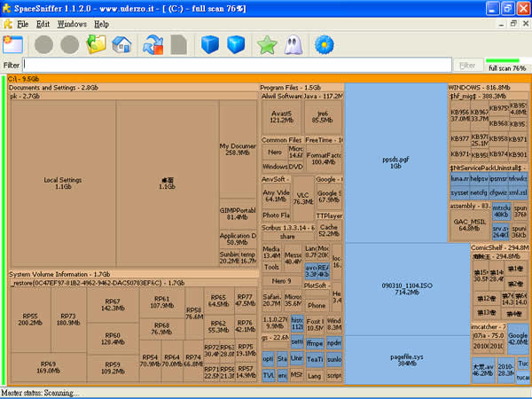
Task: Open the Edit menu
Action: point(43,24)
